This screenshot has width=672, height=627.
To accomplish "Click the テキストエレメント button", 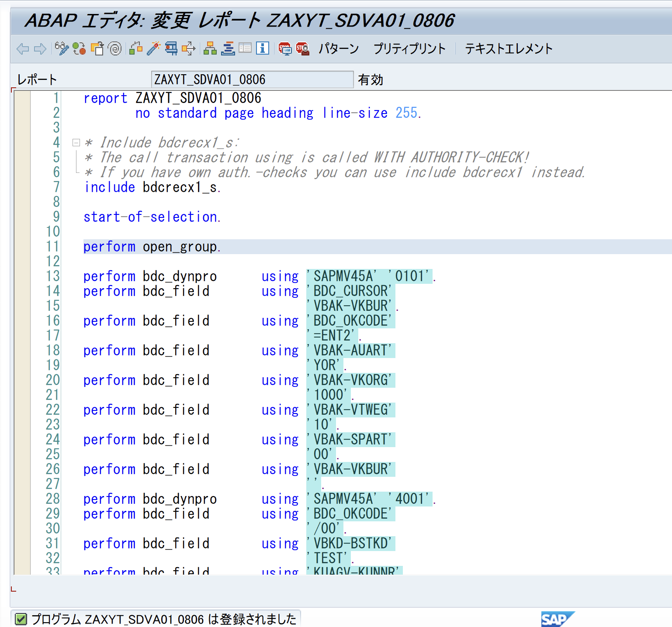I will point(509,48).
